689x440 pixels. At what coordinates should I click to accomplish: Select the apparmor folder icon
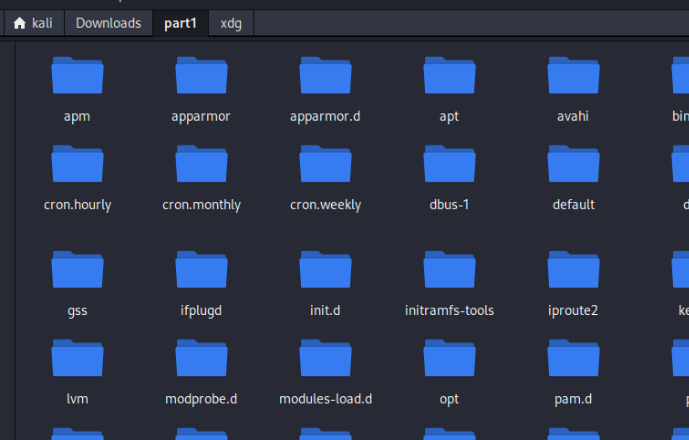click(x=201, y=76)
